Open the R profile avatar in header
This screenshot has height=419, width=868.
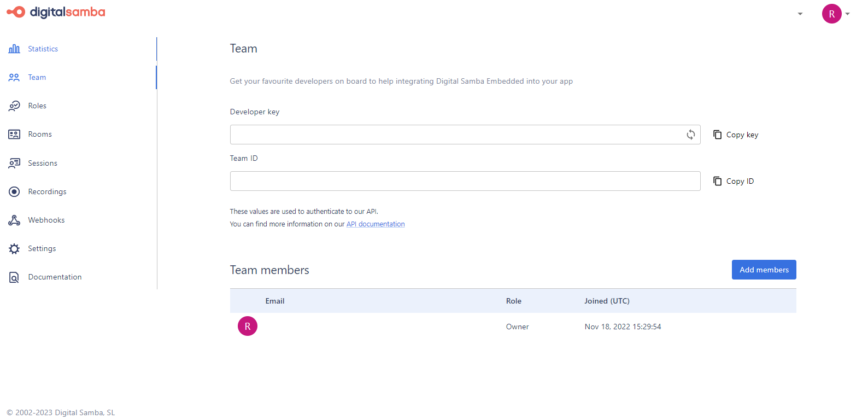pos(831,14)
